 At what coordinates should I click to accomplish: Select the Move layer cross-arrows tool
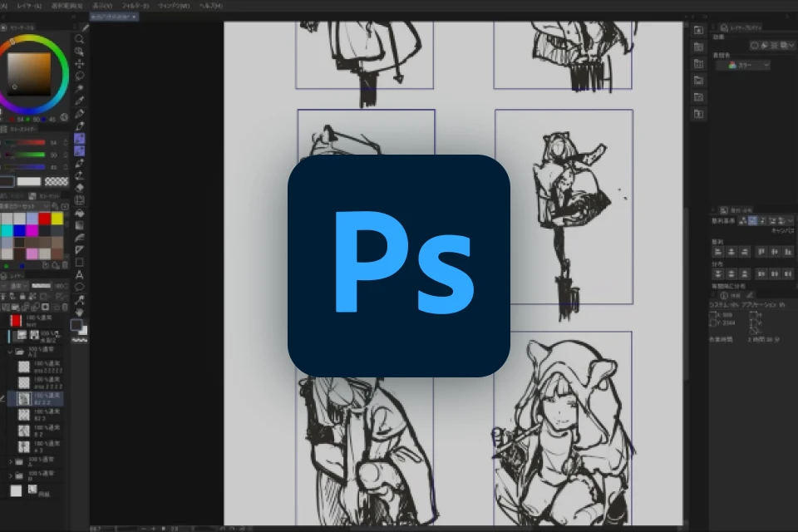pyautogui.click(x=80, y=64)
